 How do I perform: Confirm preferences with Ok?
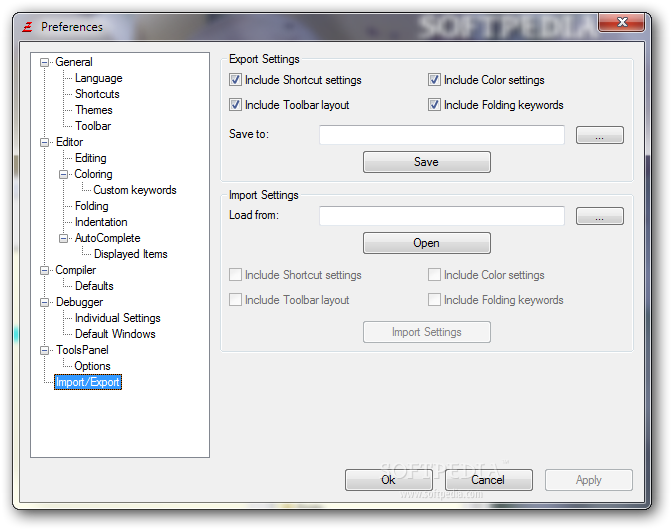(x=388, y=480)
